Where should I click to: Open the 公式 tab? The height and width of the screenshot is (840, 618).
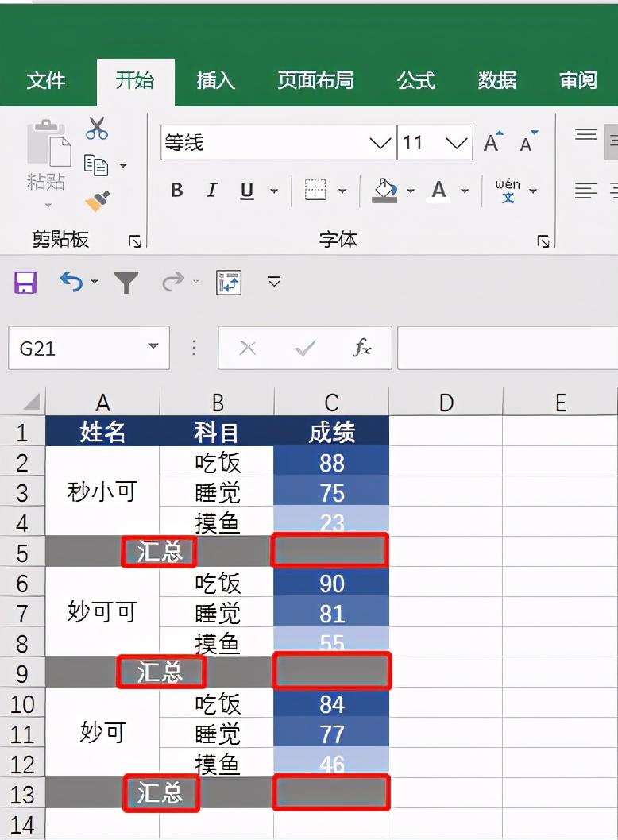point(416,81)
